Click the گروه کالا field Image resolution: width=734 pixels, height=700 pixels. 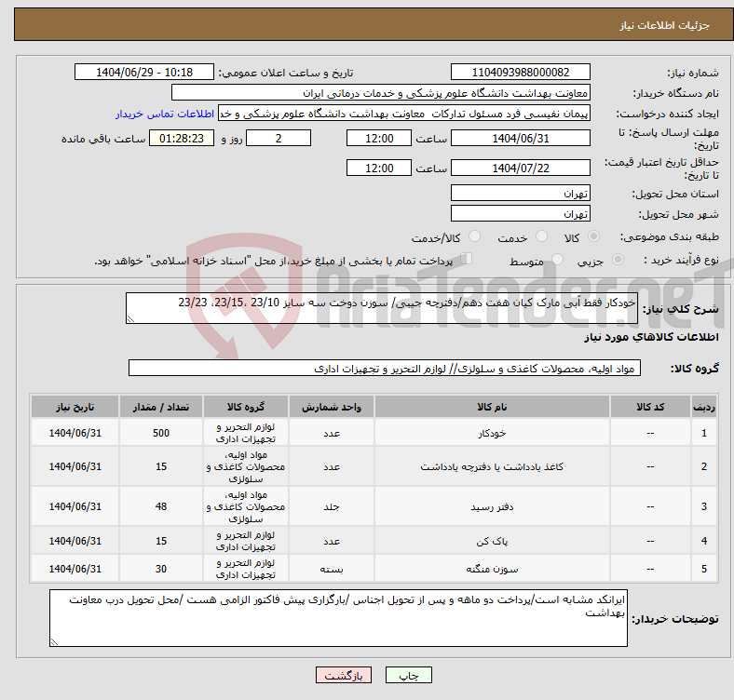pyautogui.click(x=385, y=368)
